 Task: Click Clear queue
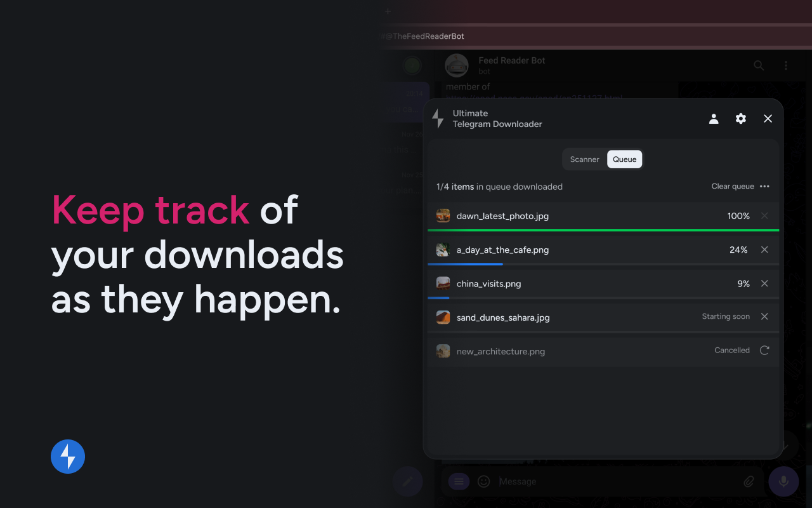[733, 187]
